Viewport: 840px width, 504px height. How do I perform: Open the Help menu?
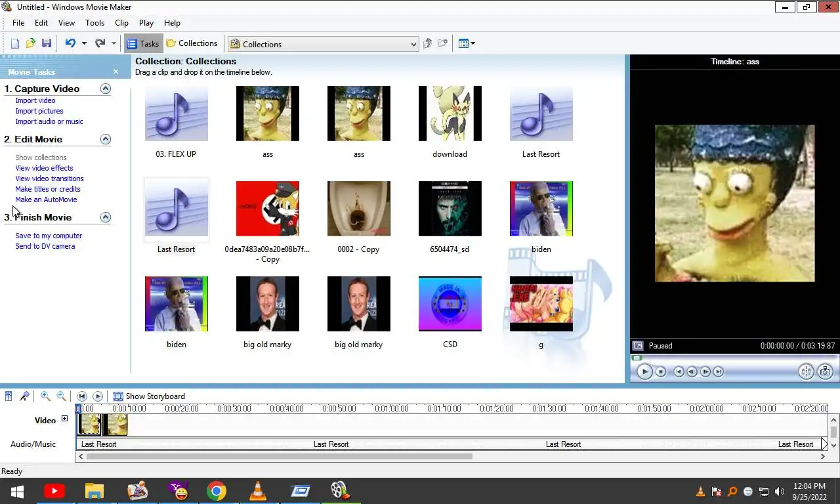pos(172,22)
